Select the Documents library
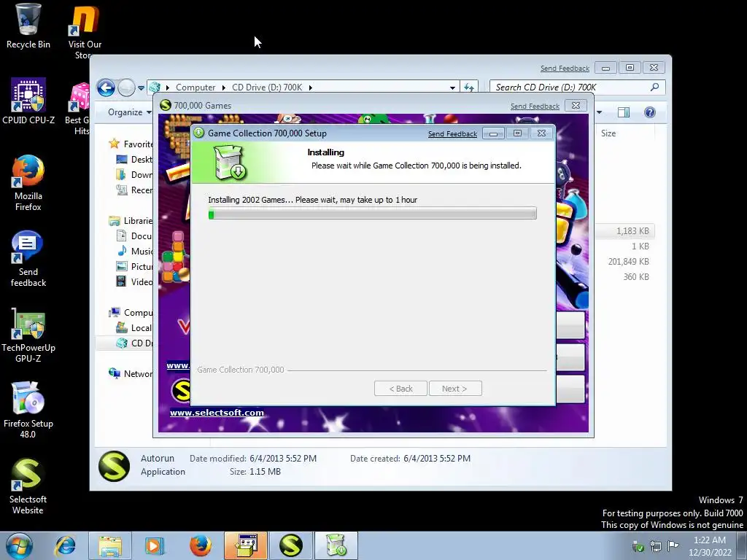Image resolution: width=747 pixels, height=560 pixels. [x=134, y=236]
